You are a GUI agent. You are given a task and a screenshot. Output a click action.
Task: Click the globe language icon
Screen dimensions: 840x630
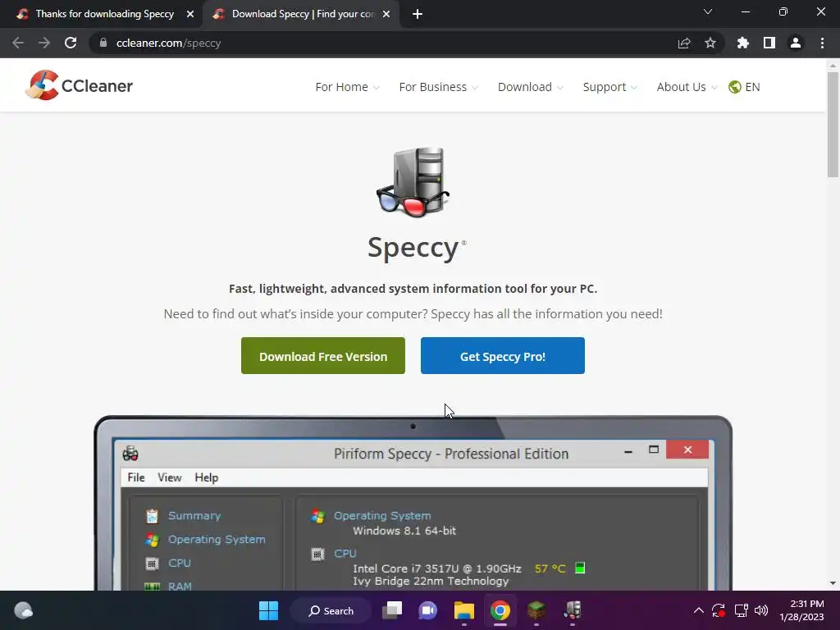pyautogui.click(x=734, y=87)
